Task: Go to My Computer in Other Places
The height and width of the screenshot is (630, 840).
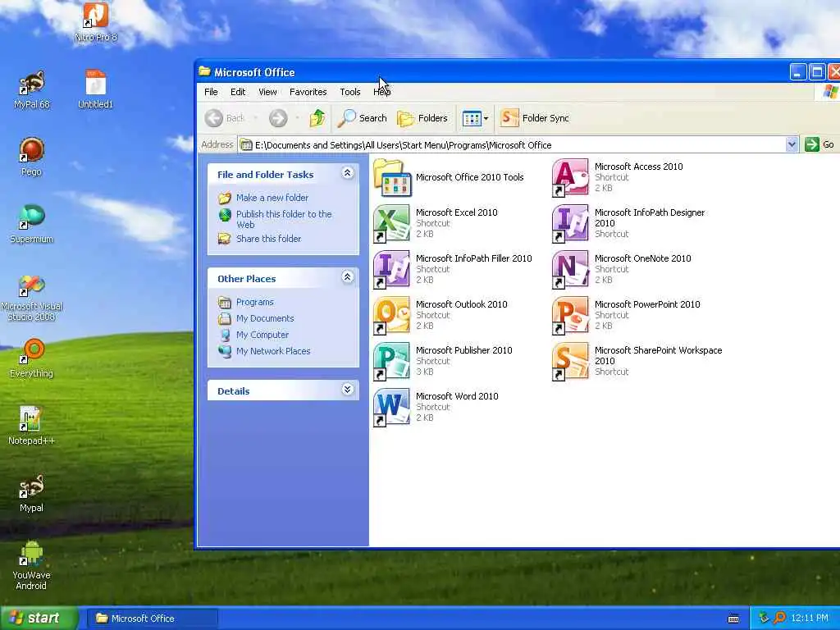Action: coord(262,335)
